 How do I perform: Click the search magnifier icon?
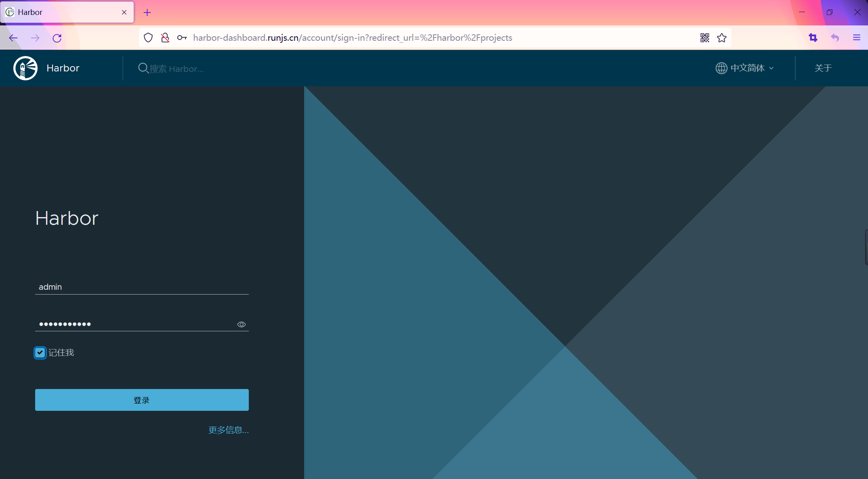pyautogui.click(x=143, y=68)
